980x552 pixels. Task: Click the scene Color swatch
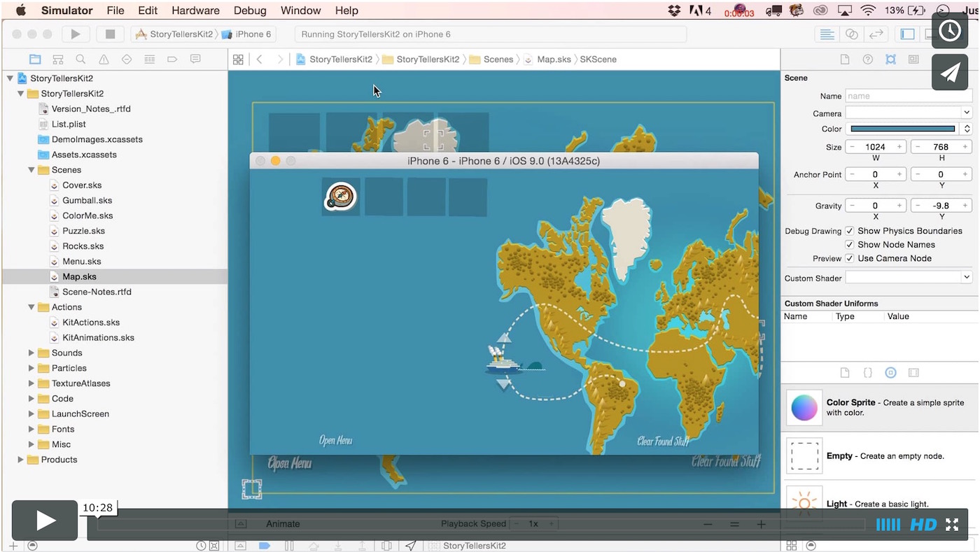click(x=902, y=129)
